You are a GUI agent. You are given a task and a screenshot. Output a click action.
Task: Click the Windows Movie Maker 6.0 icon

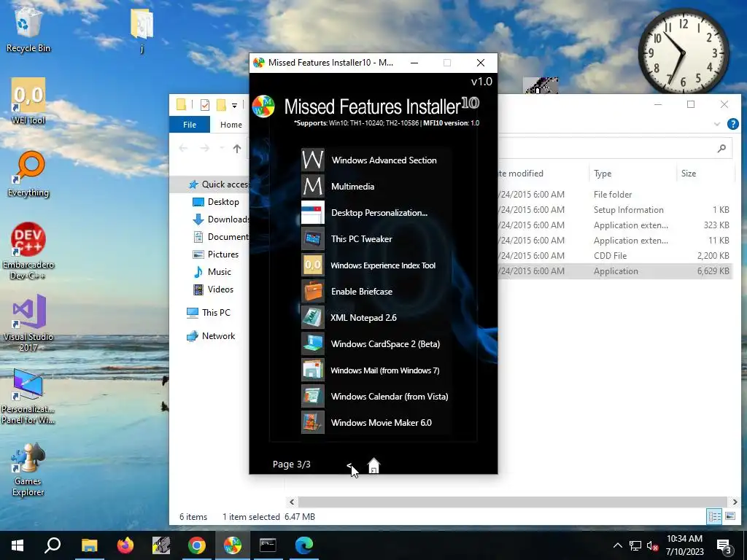(x=312, y=422)
